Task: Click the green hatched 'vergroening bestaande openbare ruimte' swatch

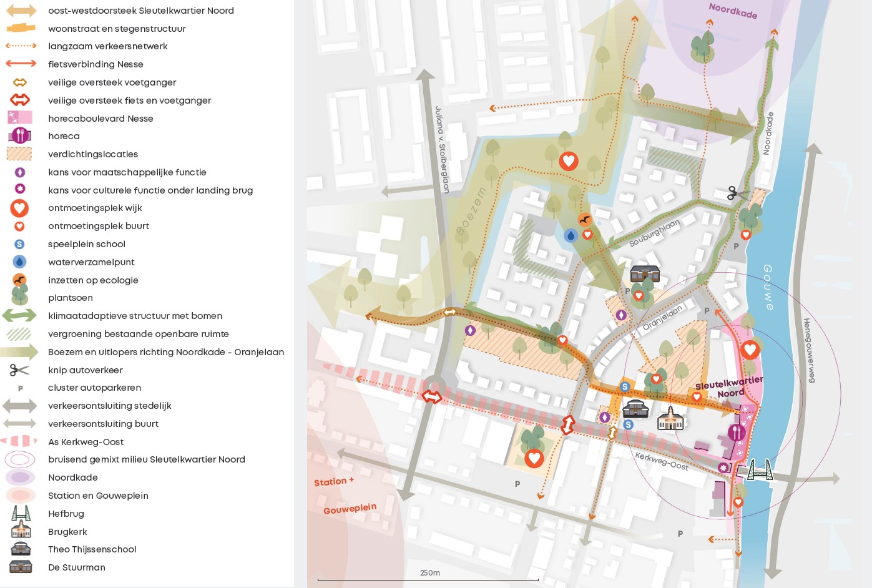Action: click(19, 334)
